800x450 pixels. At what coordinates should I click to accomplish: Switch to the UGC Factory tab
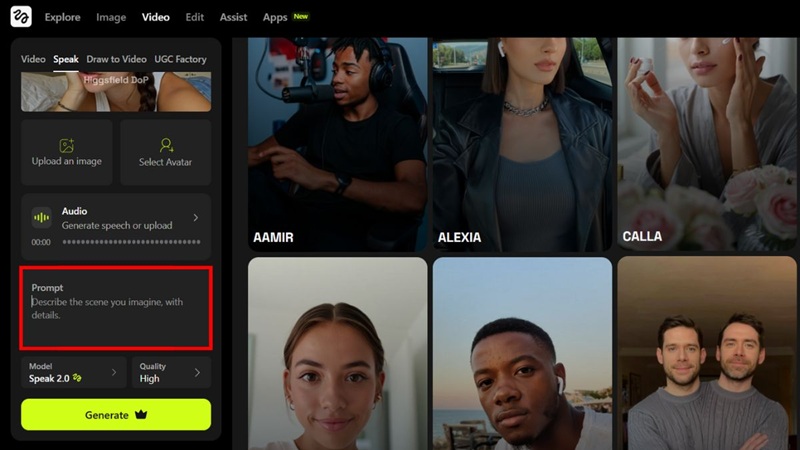point(181,59)
